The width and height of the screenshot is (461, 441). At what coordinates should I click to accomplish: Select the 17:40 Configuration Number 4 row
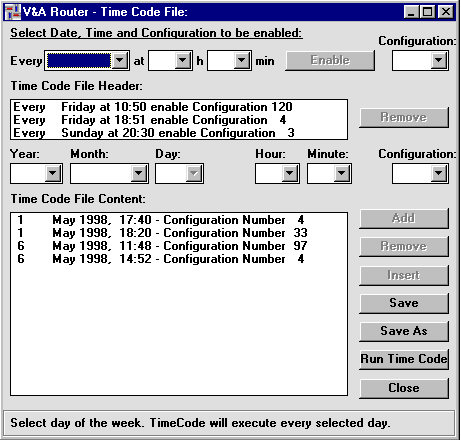point(179,220)
